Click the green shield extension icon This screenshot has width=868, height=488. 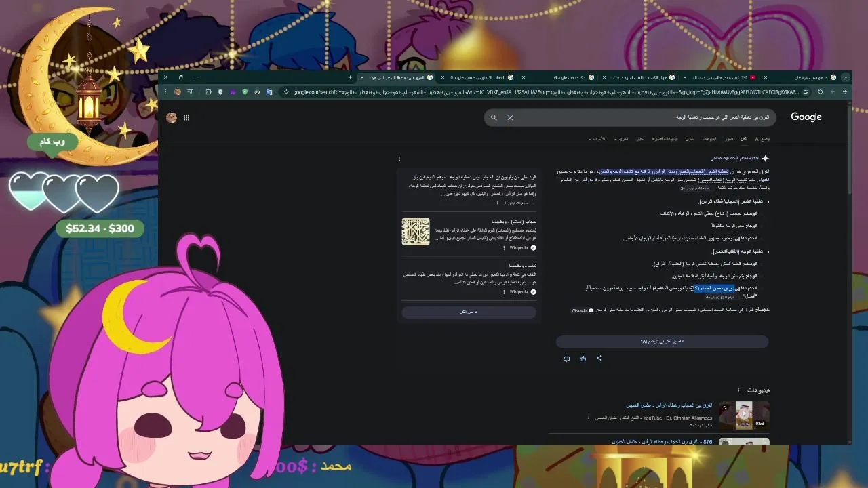pyautogui.click(x=245, y=91)
